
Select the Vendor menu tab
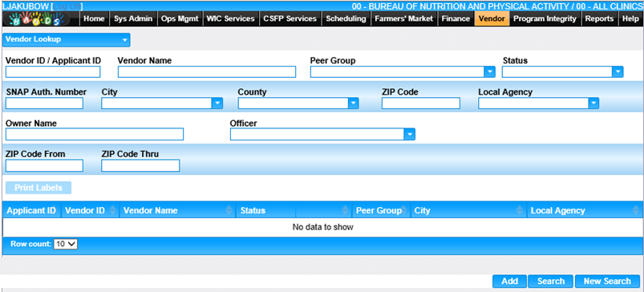[492, 19]
